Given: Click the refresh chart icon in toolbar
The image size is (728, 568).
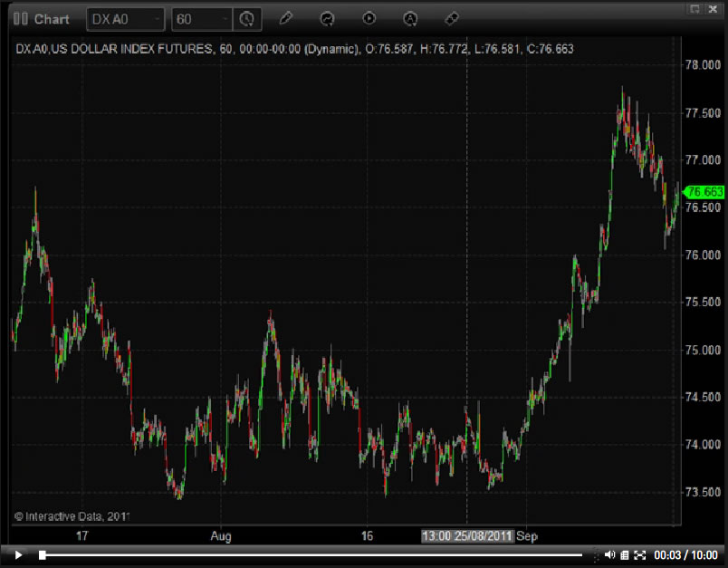Looking at the screenshot, I should pyautogui.click(x=327, y=18).
